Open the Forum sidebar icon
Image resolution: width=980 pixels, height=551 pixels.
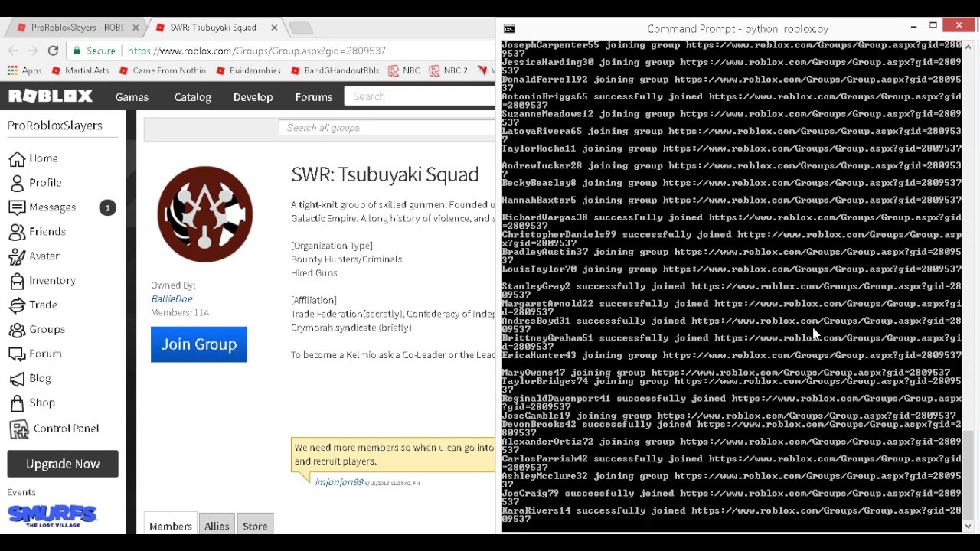coord(17,354)
